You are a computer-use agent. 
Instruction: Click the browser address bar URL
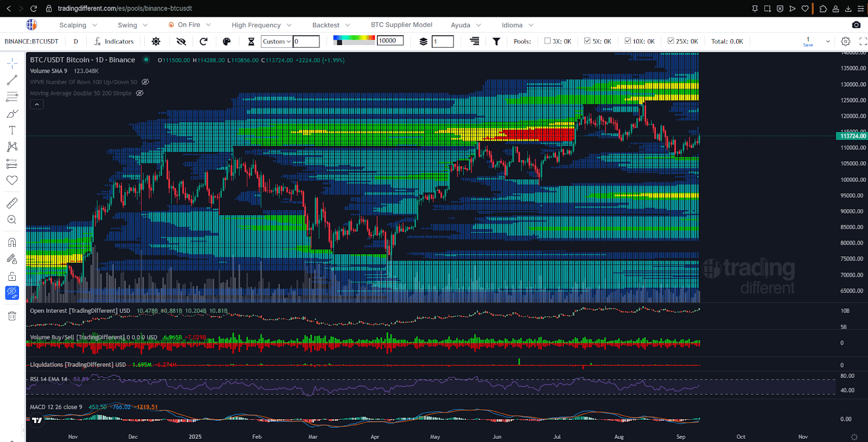pyautogui.click(x=125, y=9)
